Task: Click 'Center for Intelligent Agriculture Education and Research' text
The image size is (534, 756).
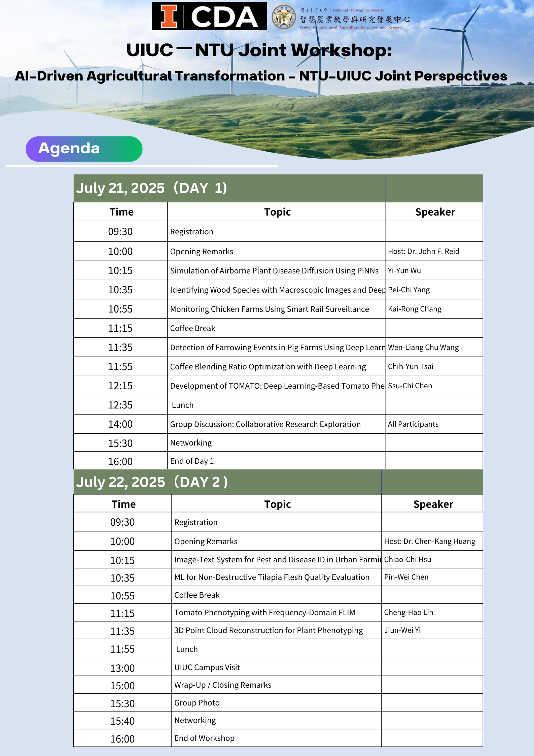Action: point(352,27)
